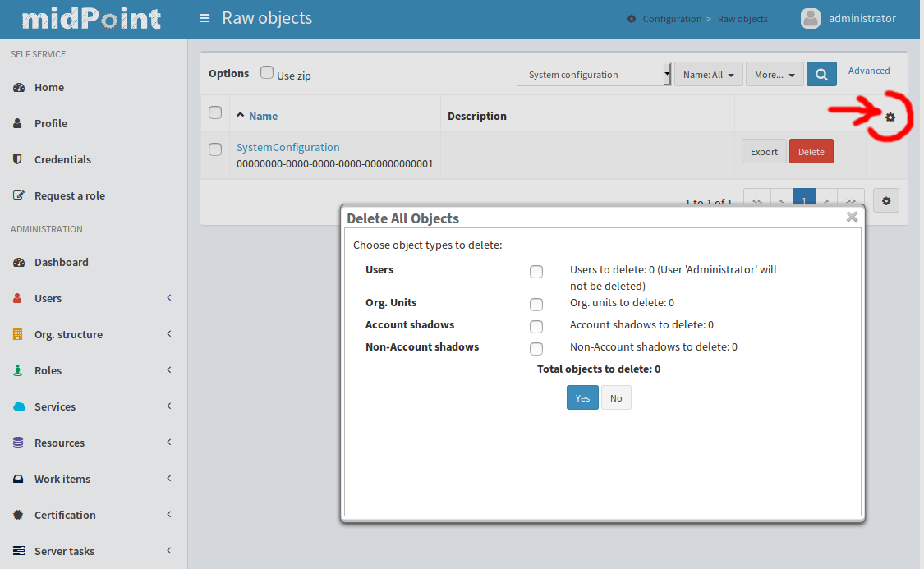Expand the Resources sidebar section
The width and height of the screenshot is (924, 569).
(x=59, y=443)
